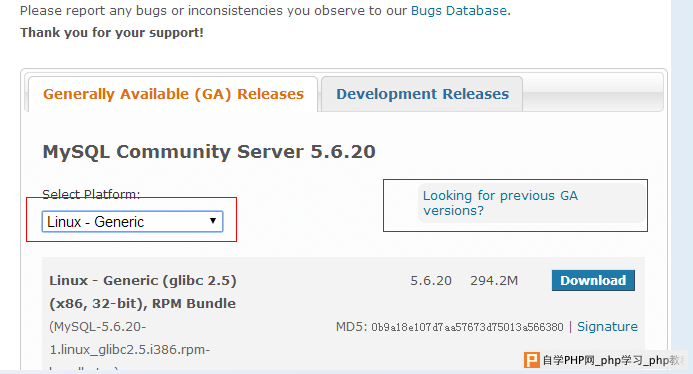693x374 pixels.
Task: Select the MD5 checksum value text
Action: coord(467,327)
